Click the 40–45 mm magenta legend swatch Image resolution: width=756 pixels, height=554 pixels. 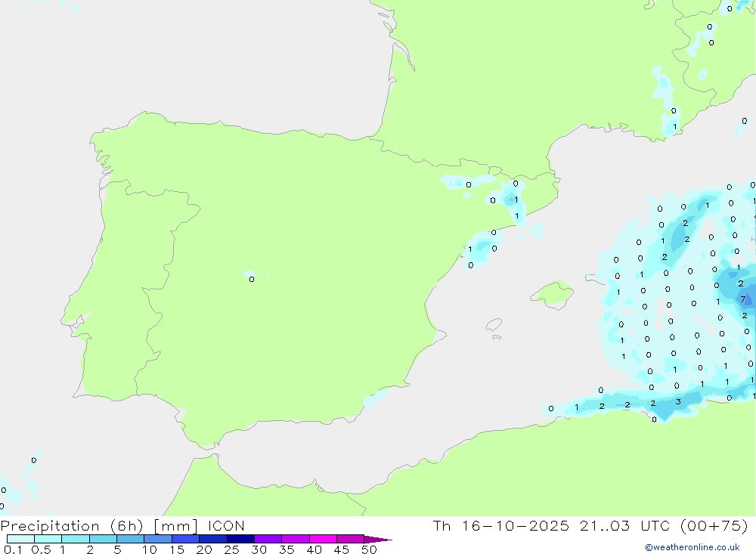coord(323,539)
